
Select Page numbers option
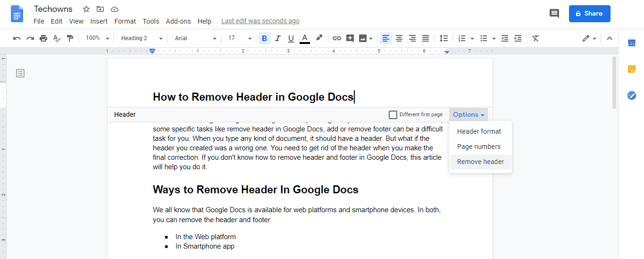pyautogui.click(x=480, y=147)
